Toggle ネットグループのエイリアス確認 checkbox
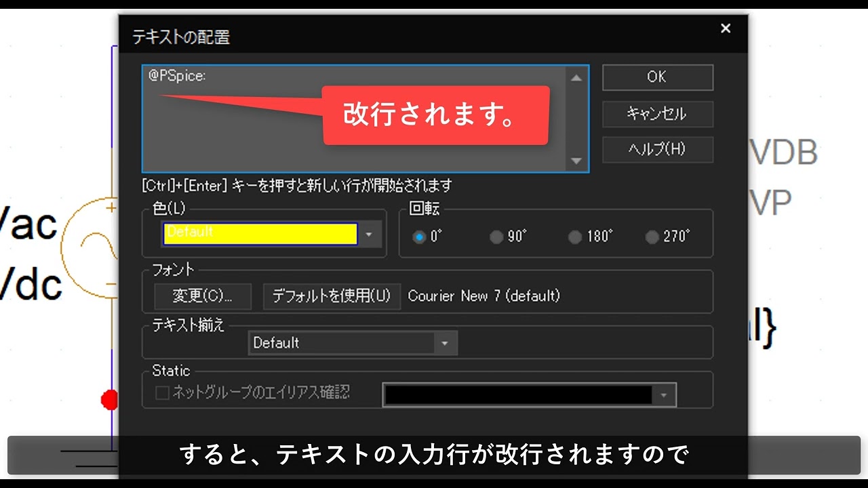This screenshot has width=868, height=488. point(162,393)
